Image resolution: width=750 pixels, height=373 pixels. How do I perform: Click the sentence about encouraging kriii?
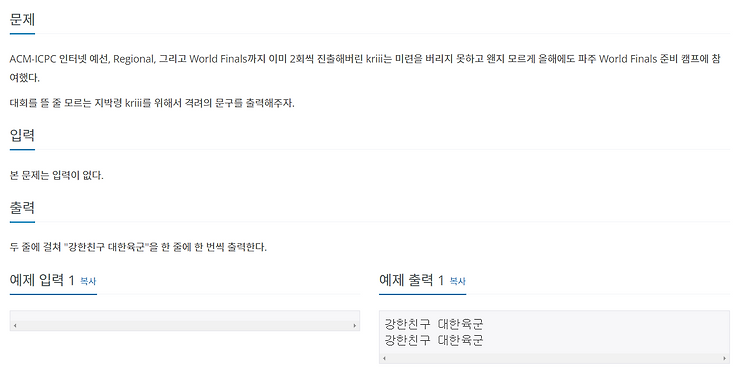click(152, 103)
